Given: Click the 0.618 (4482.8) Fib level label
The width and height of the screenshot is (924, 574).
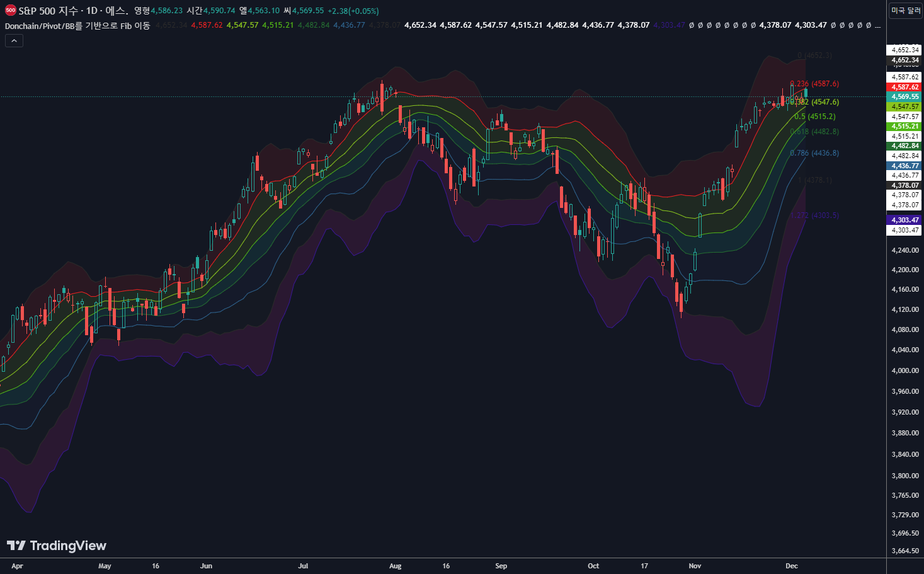Looking at the screenshot, I should pyautogui.click(x=814, y=132).
